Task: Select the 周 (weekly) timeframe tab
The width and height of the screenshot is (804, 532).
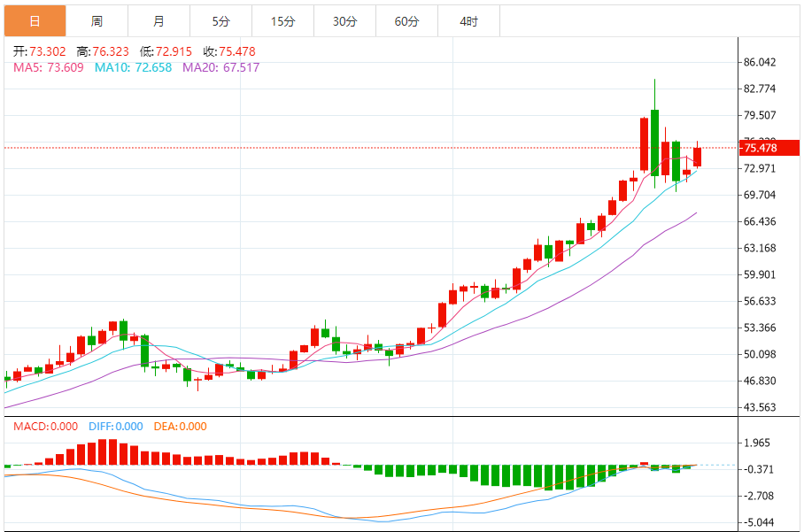Action: (x=97, y=21)
